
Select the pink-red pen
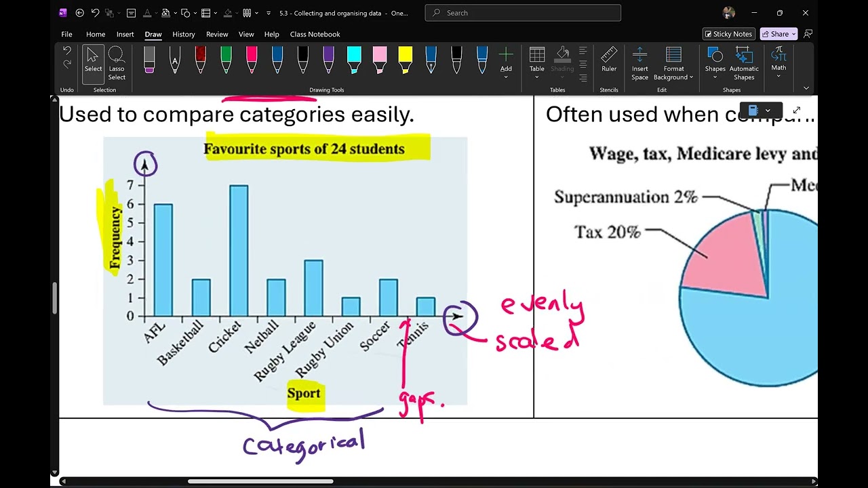(x=252, y=60)
